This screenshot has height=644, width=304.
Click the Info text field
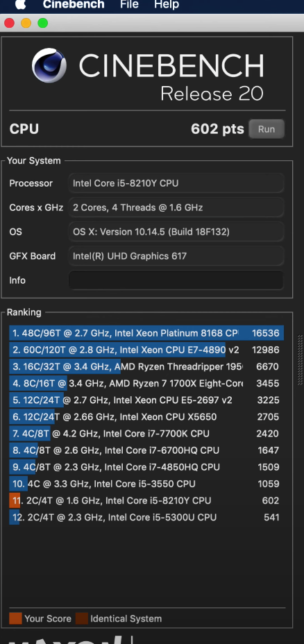[x=176, y=280]
